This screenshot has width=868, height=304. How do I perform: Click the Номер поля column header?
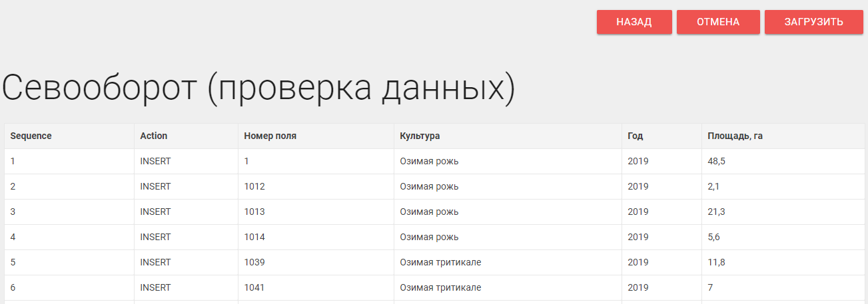point(270,136)
